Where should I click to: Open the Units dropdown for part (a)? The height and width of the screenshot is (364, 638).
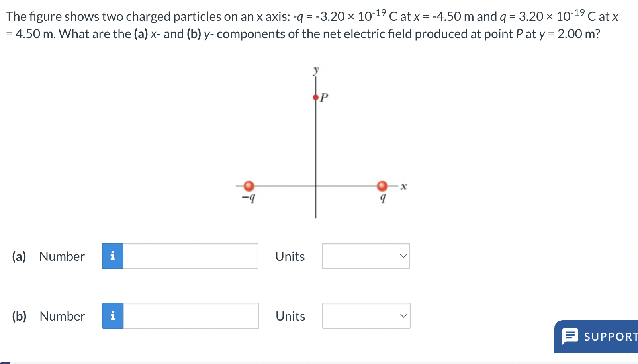click(x=366, y=256)
